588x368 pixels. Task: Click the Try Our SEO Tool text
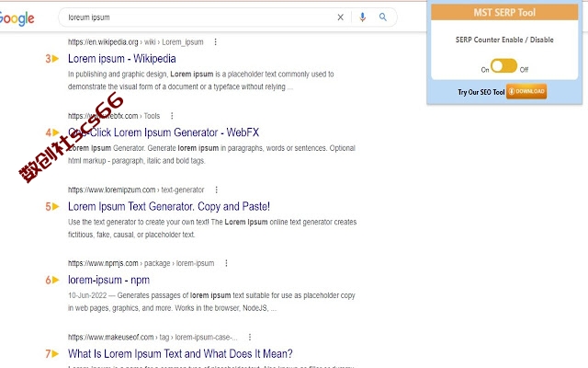click(x=481, y=92)
